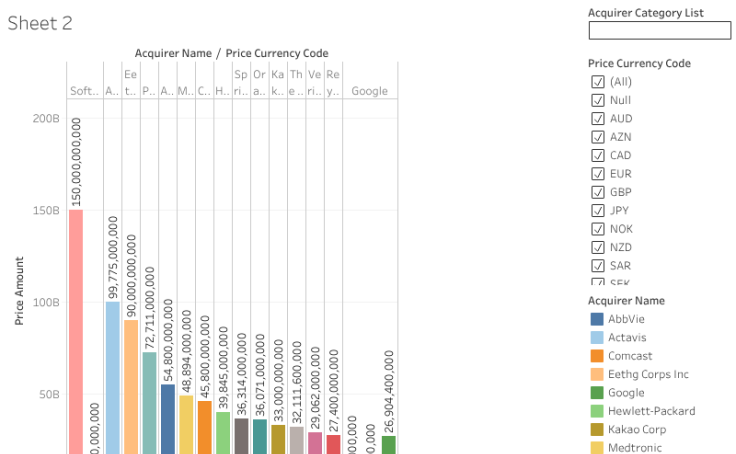This screenshot has width=736, height=454.
Task: Disable the AUD currency checkbox
Action: (x=598, y=119)
